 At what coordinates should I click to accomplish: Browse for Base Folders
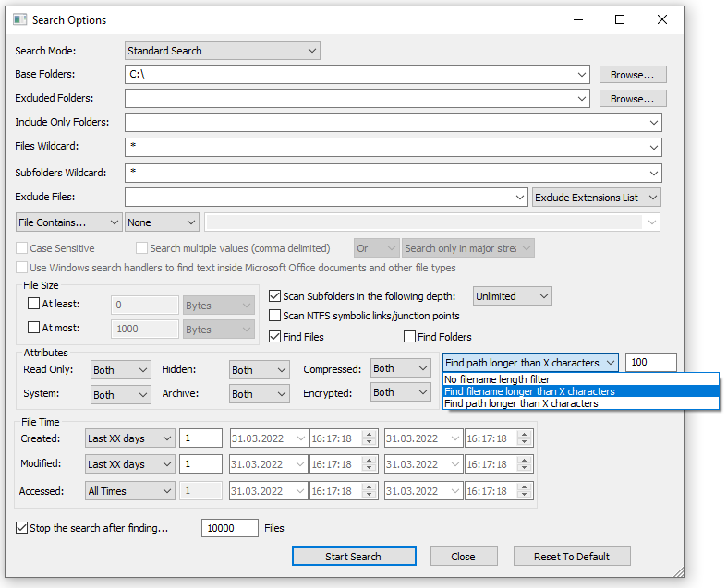632,75
